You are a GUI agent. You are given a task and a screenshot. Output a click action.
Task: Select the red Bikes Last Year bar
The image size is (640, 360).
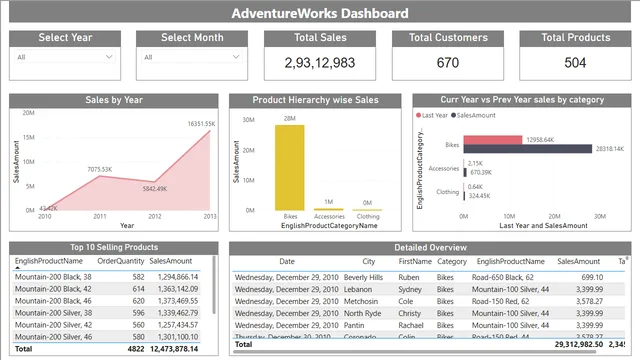coord(493,140)
